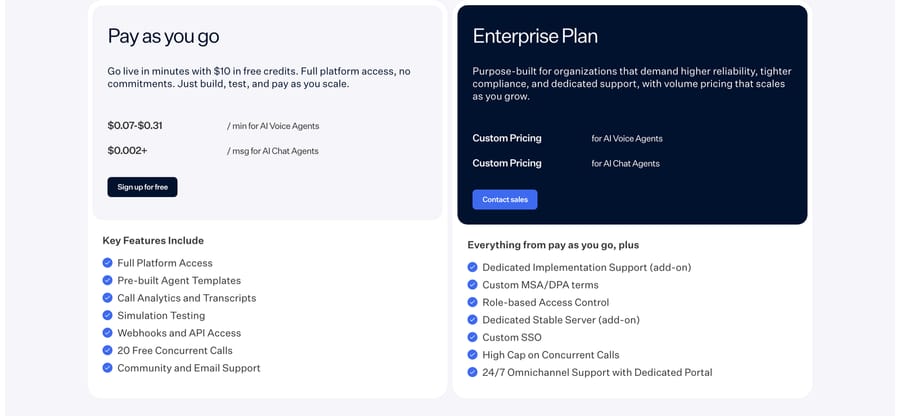Click the Simulation Testing feature text
900x416 pixels.
[x=161, y=316]
